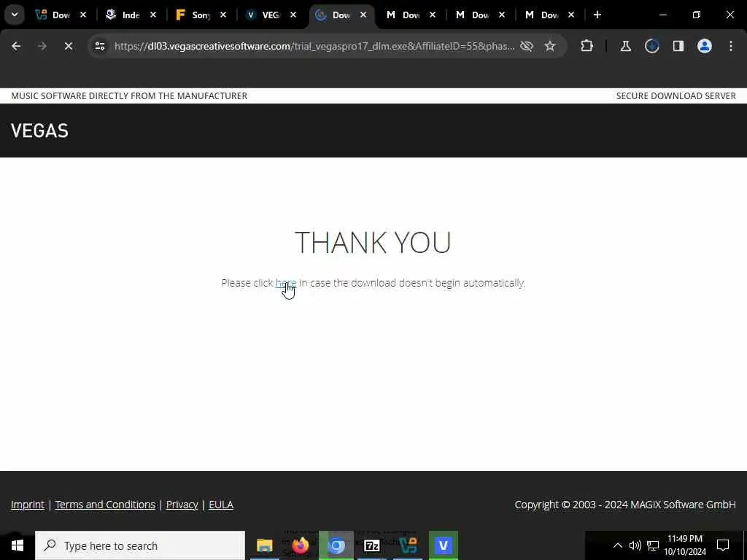Close the active loading 'Dow' tab

pos(363,15)
